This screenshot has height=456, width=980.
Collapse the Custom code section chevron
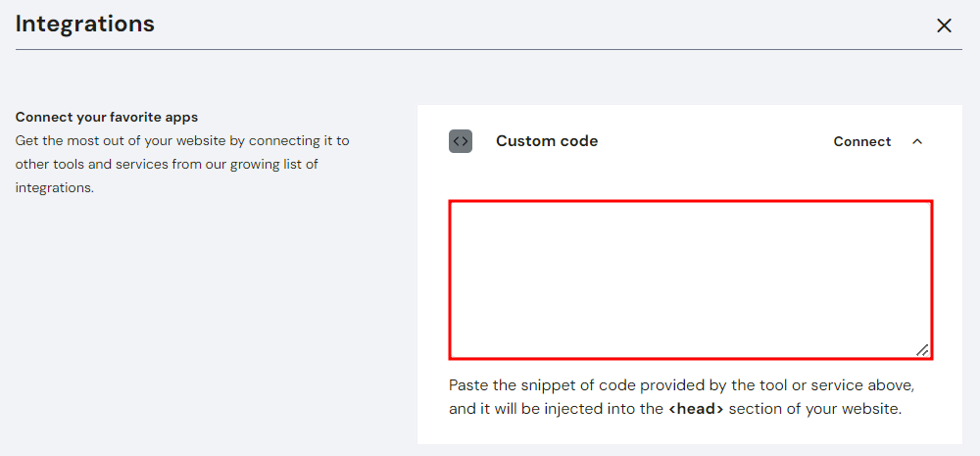click(917, 141)
